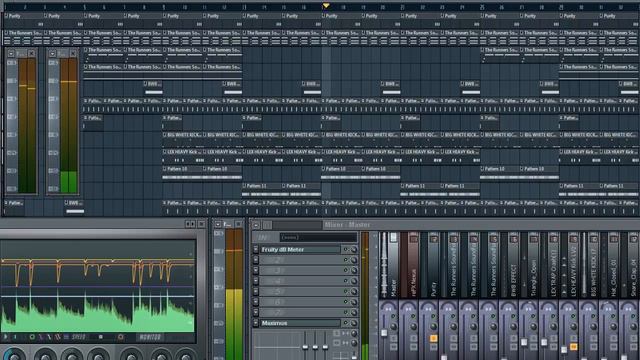Viewport: 640px width, 360px height.
Task: Click the arrows button atop the Maximus window
Action: tap(190, 224)
